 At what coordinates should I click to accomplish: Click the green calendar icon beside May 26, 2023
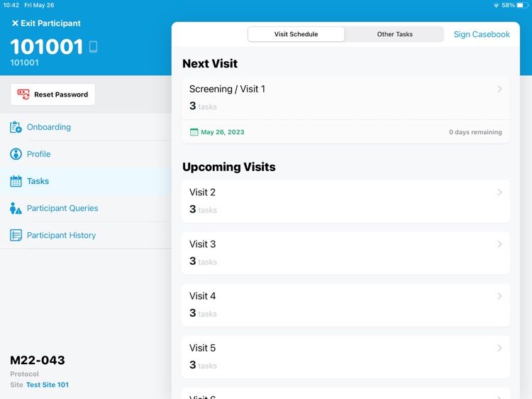point(194,132)
